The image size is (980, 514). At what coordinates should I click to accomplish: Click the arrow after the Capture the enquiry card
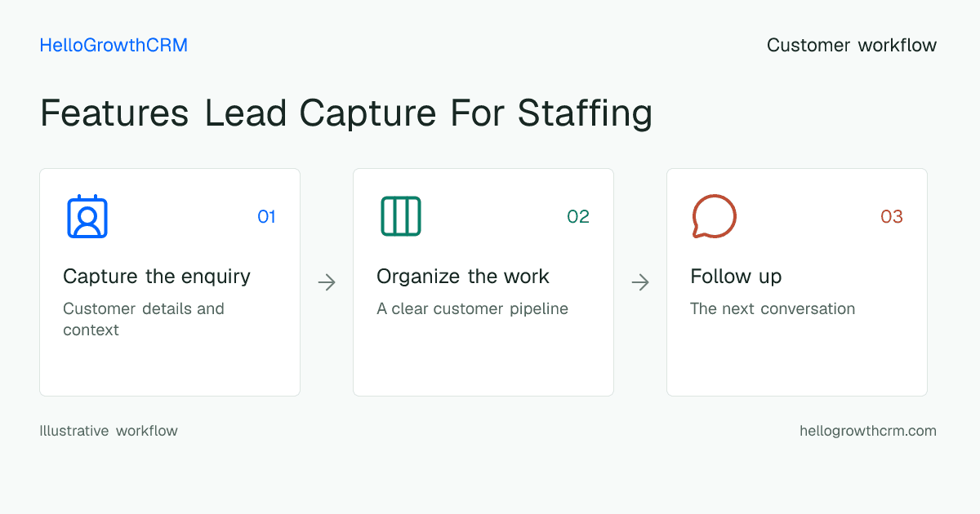(327, 282)
